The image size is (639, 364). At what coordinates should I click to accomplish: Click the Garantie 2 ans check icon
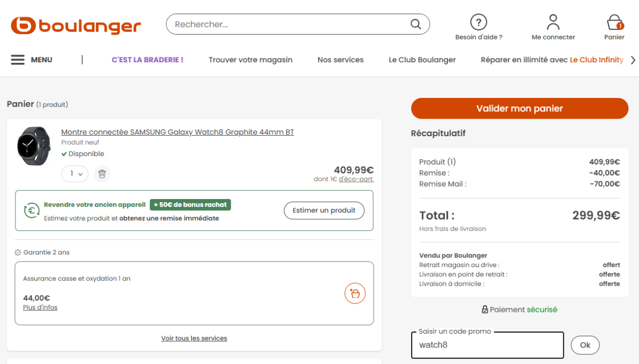(18, 253)
